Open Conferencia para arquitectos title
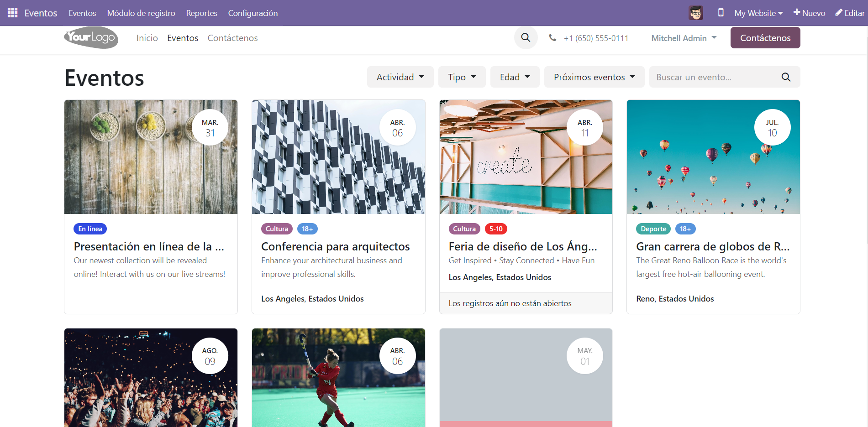 coord(336,246)
